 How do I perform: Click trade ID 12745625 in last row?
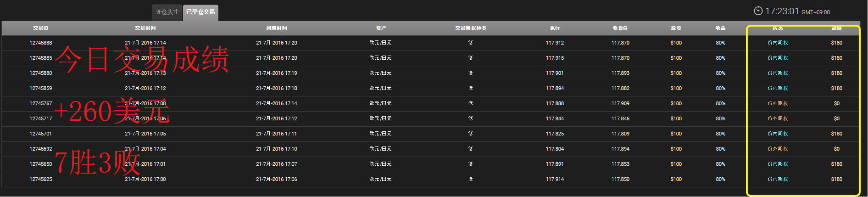pos(41,179)
